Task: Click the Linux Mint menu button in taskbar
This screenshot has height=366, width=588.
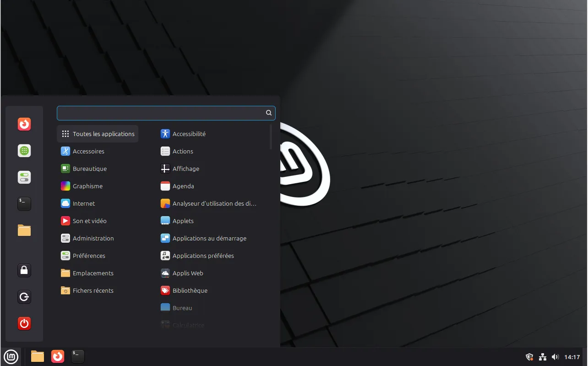Action: pos(11,356)
